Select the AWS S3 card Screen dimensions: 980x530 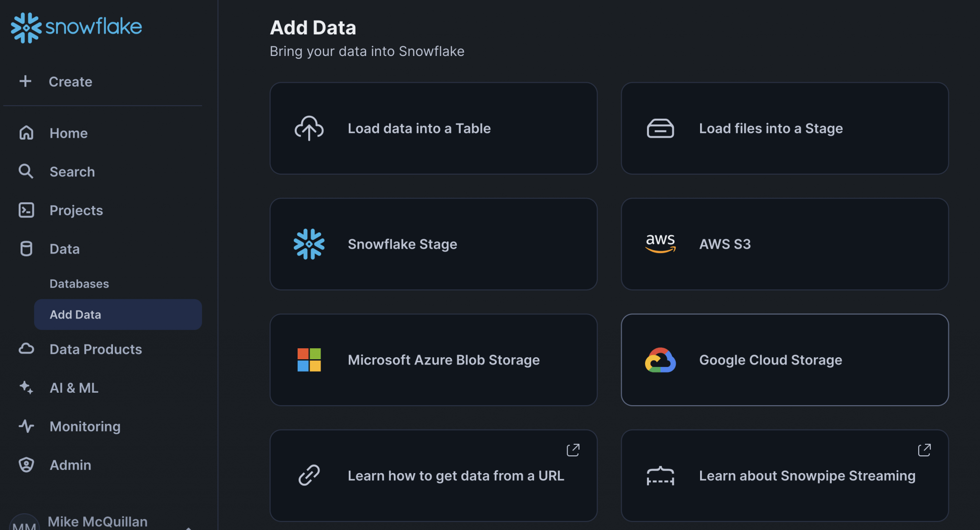784,244
